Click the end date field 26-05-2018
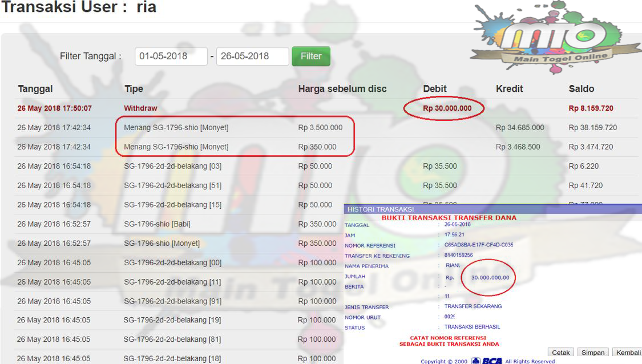 click(252, 56)
